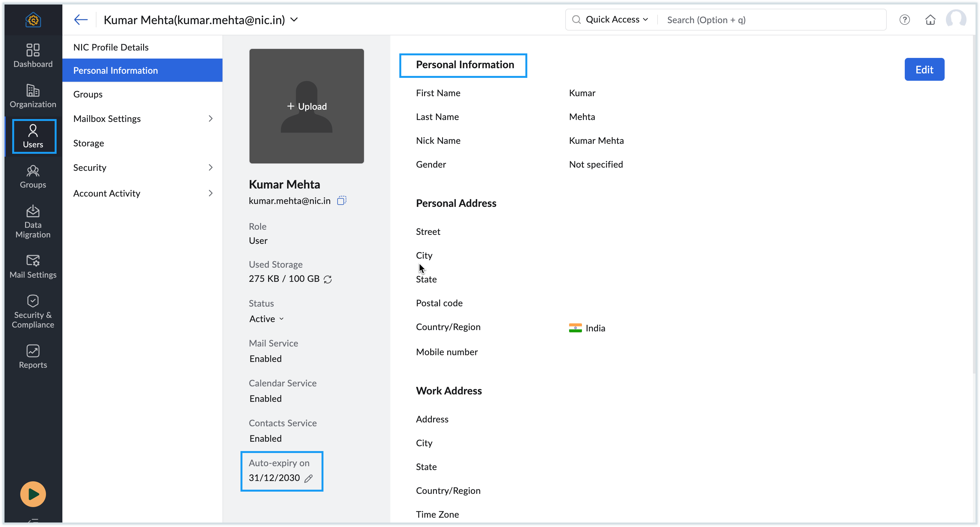980x527 pixels.
Task: Open the profile avatar menu
Action: [x=956, y=19]
